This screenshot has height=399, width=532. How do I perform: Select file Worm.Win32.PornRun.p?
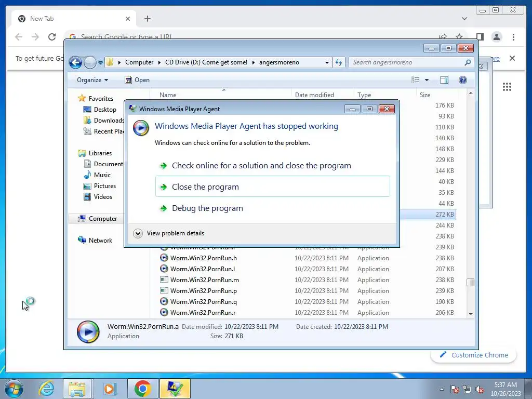coord(204,291)
